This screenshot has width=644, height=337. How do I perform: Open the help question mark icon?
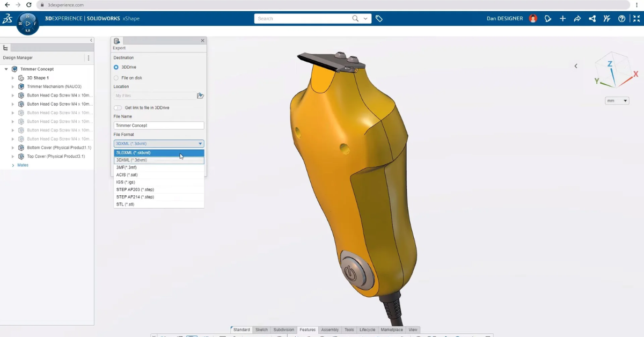pos(621,18)
